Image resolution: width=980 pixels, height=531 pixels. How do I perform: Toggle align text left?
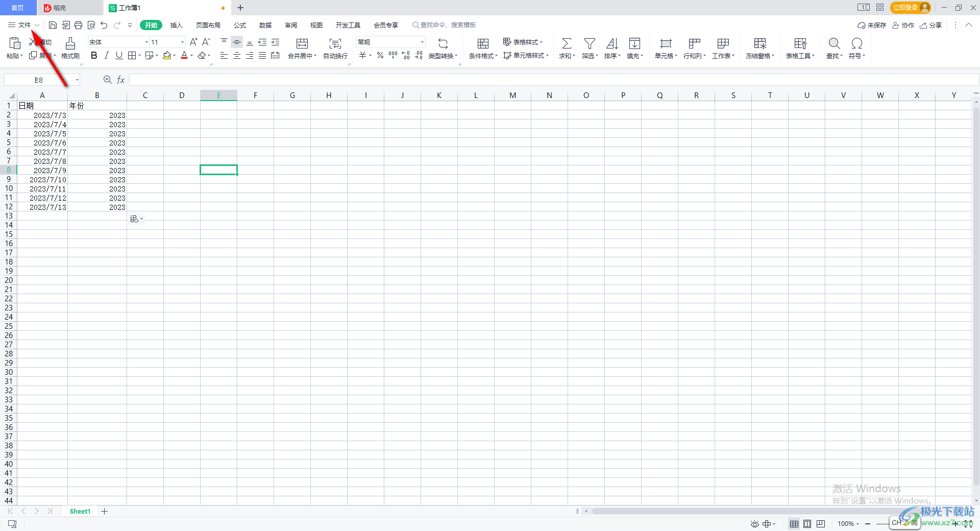pos(224,56)
